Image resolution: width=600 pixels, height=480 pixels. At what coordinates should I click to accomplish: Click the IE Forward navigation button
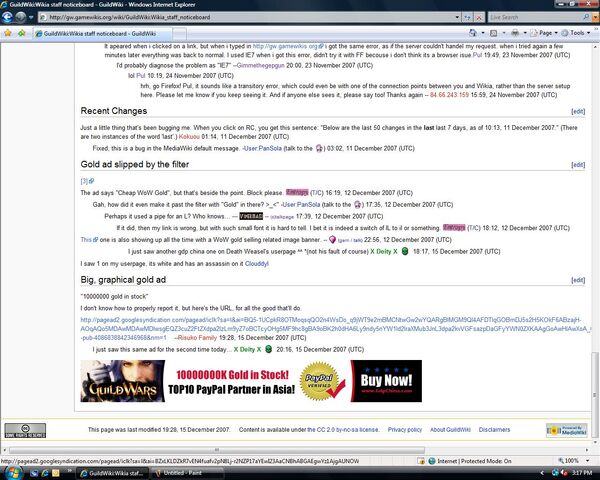(20, 17)
